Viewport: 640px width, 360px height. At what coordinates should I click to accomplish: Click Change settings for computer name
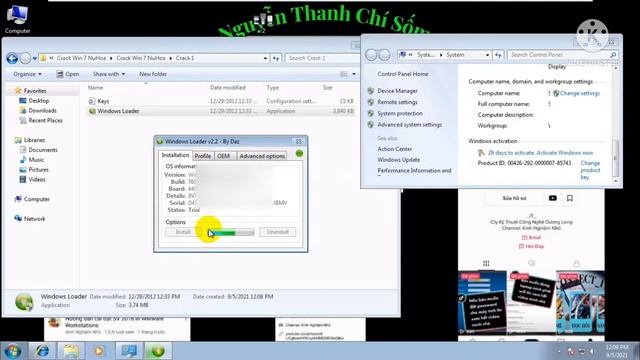tap(580, 93)
